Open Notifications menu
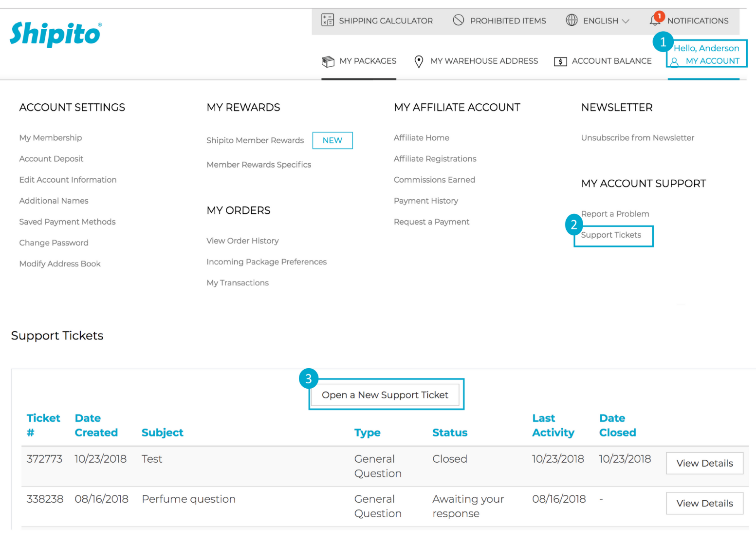This screenshot has height=547, width=756. click(x=698, y=21)
